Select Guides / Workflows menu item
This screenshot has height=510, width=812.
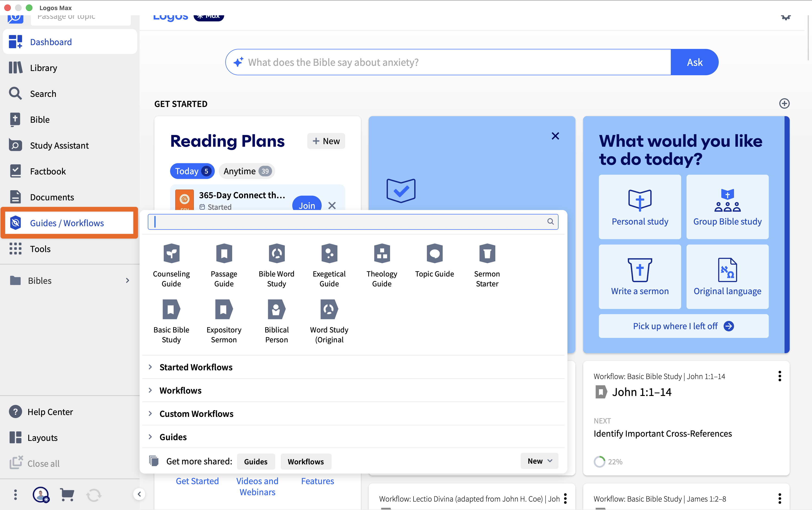(x=70, y=223)
